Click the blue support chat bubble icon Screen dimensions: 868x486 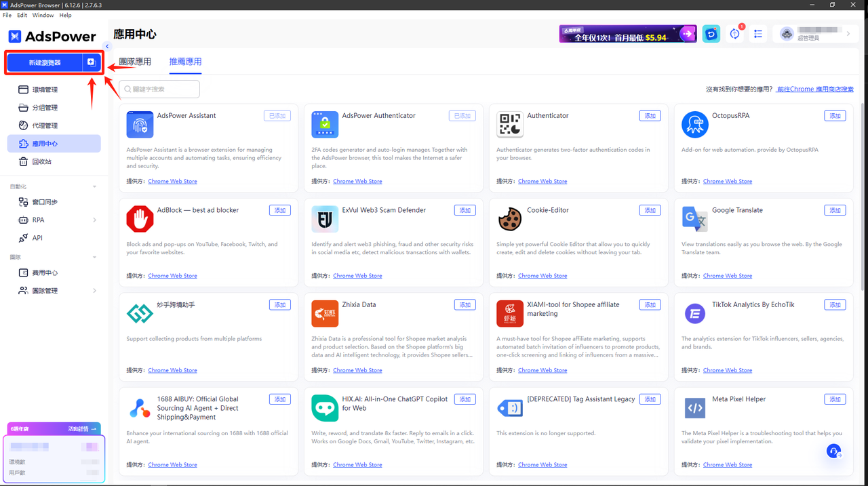point(833,451)
